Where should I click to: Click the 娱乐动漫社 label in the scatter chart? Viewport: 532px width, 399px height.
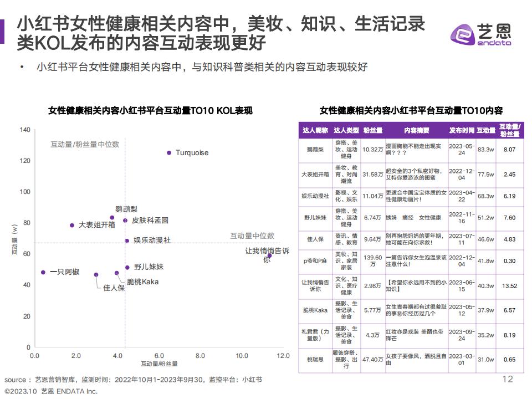(x=152, y=240)
